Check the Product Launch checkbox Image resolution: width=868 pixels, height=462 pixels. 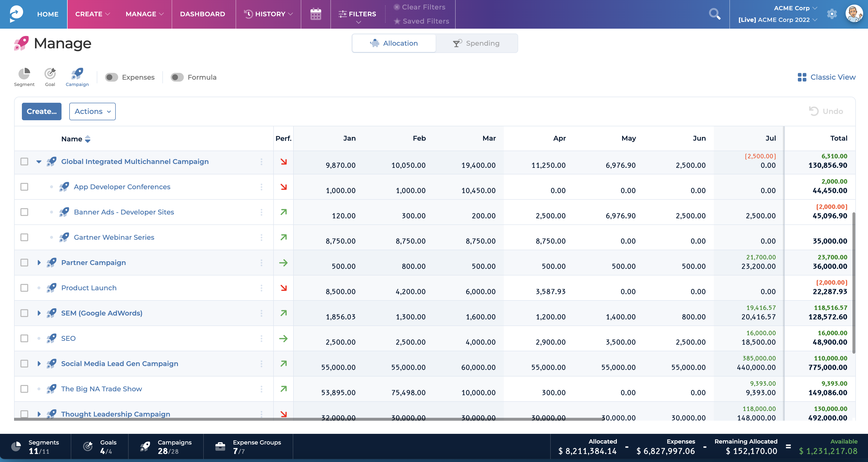[24, 288]
